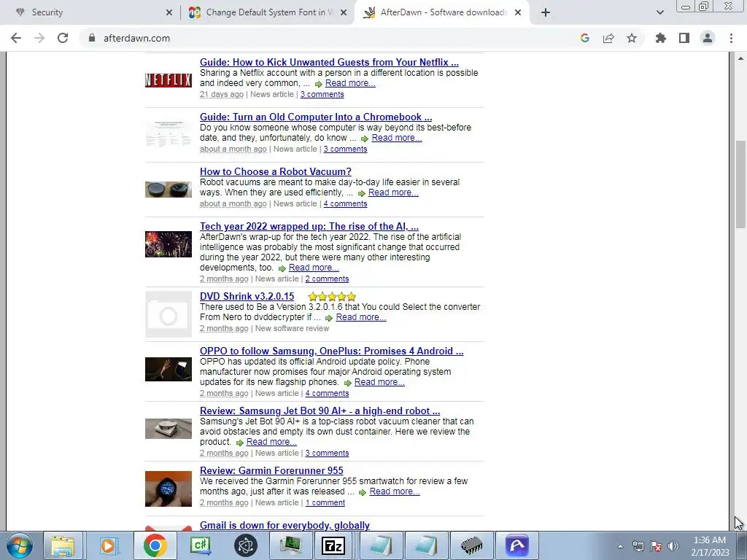747x560 pixels.
Task: Open the Netflix unwanted guests guide
Action: [329, 63]
